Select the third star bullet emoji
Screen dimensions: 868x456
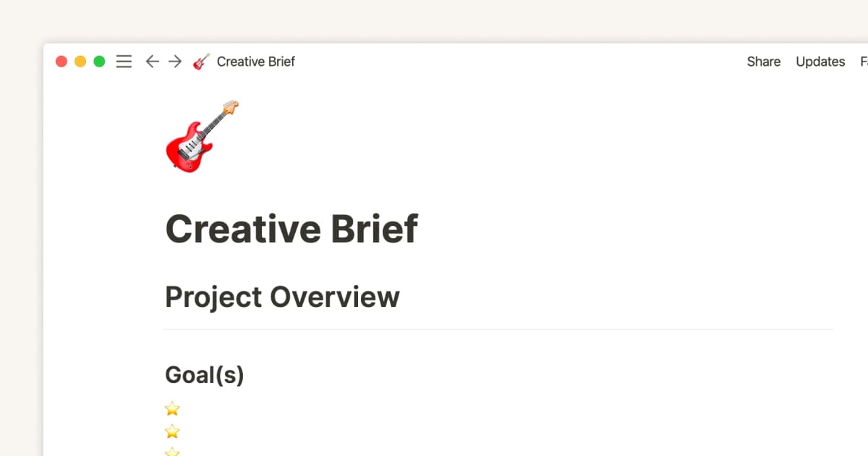[172, 452]
